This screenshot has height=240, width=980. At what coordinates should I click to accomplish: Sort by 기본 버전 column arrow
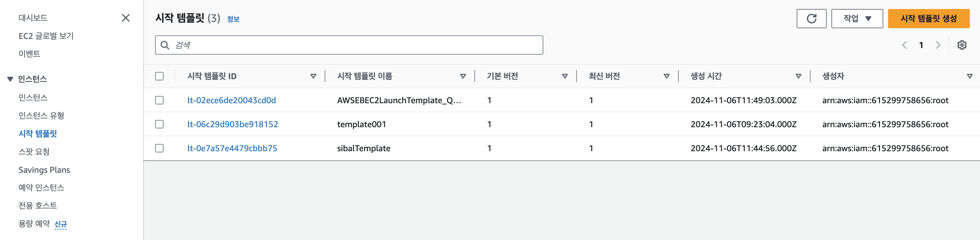pos(565,76)
